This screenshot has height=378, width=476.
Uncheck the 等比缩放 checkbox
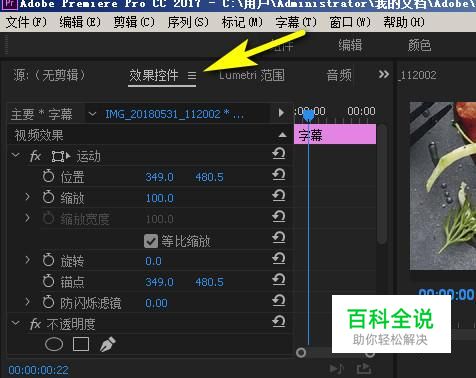pyautogui.click(x=151, y=241)
